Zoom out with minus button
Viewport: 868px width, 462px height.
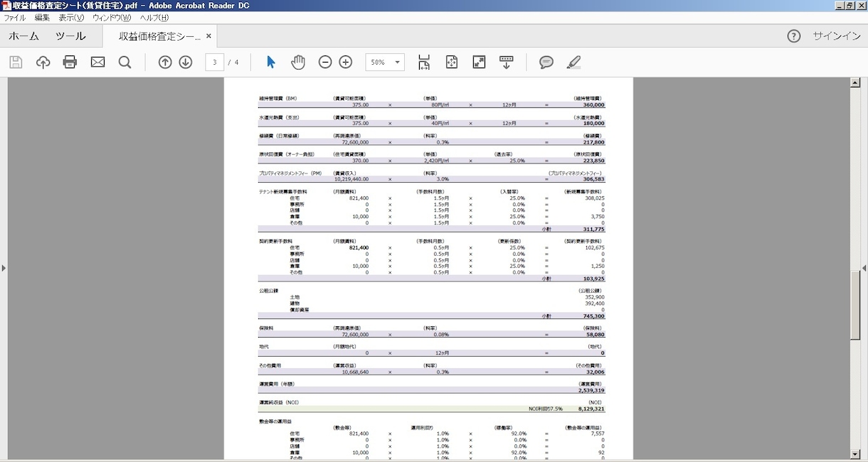(x=325, y=63)
